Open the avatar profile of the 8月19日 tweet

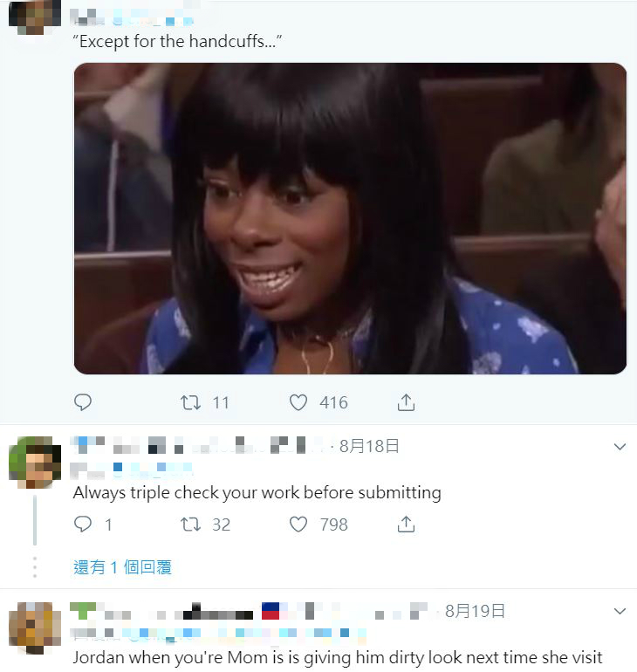click(x=35, y=627)
